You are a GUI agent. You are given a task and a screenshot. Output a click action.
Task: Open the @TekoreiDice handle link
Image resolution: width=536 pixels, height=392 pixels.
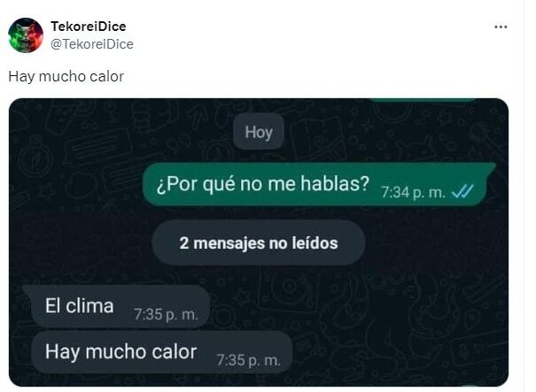92,44
